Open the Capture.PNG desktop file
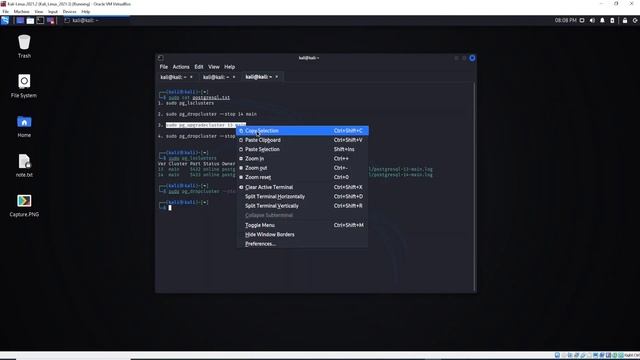This screenshot has width=640, height=360. point(24,205)
